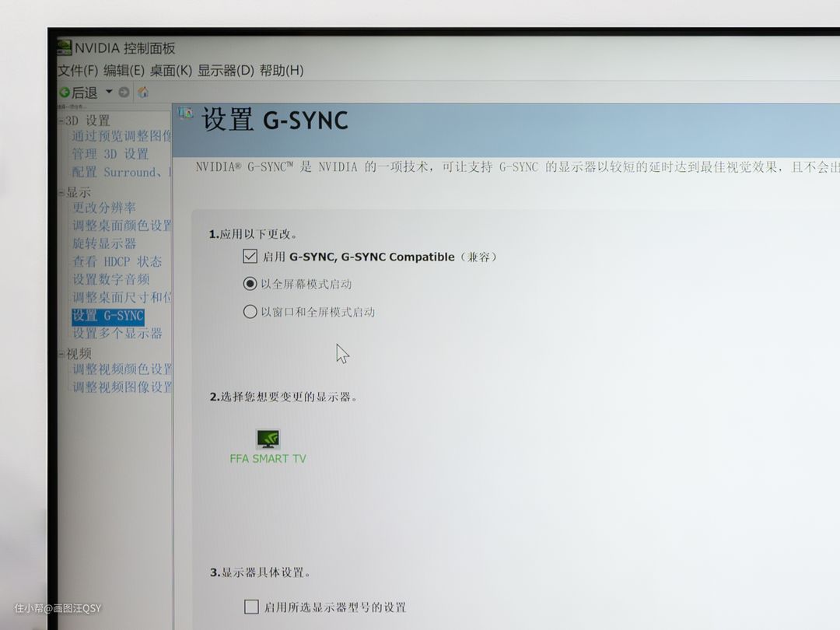This screenshot has width=840, height=630.
Task: Open the 桌面(K) menu
Action: (x=171, y=70)
